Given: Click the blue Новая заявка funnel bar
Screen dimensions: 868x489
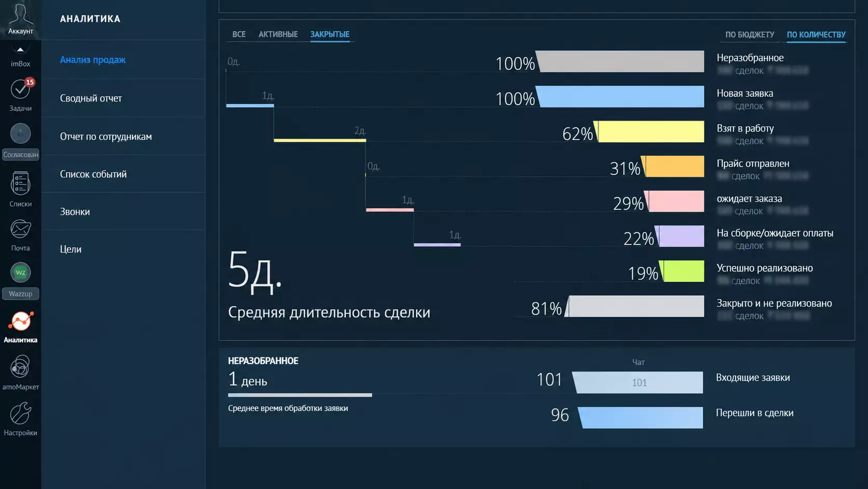Looking at the screenshot, I should coord(620,97).
